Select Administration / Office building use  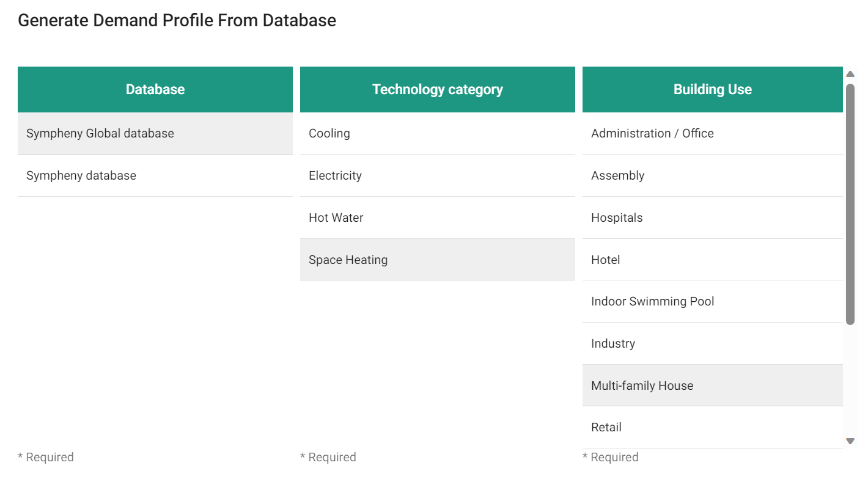[712, 133]
